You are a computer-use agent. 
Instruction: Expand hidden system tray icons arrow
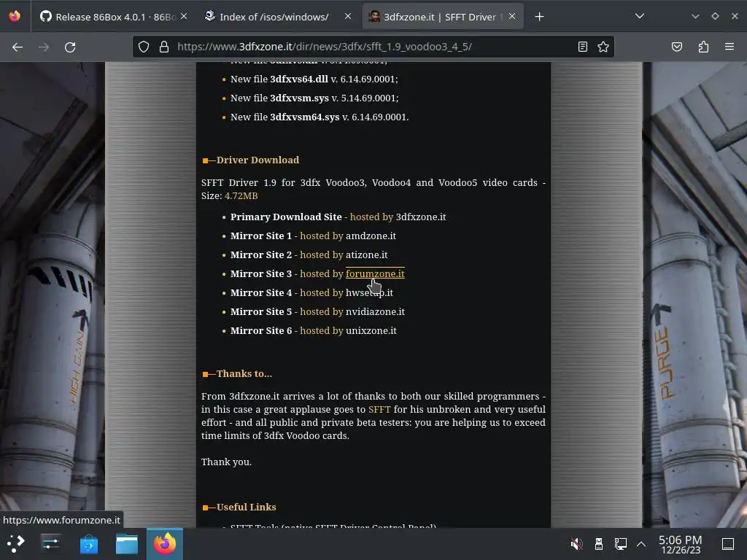[x=641, y=543]
